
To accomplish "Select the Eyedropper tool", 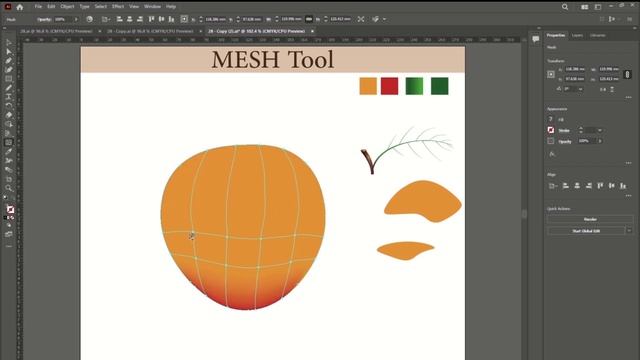I will (9, 151).
